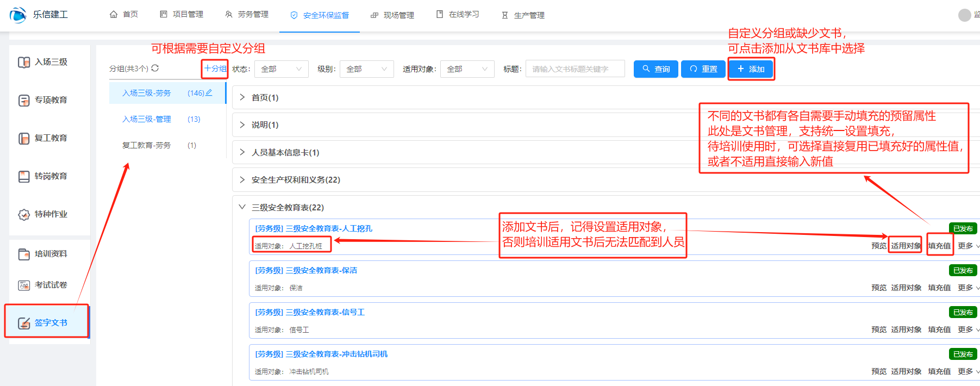The width and height of the screenshot is (980, 386).
Task: Click the 乐信建工 logo icon
Action: 17,15
